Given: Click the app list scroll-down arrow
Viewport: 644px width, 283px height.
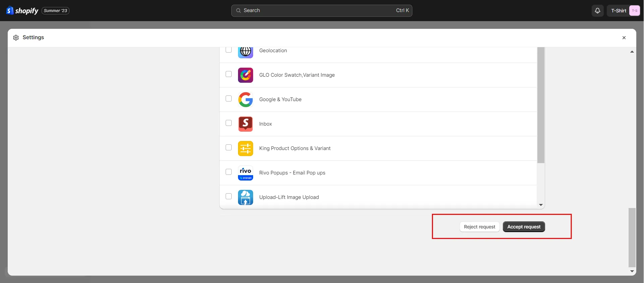Looking at the screenshot, I should pyautogui.click(x=541, y=205).
